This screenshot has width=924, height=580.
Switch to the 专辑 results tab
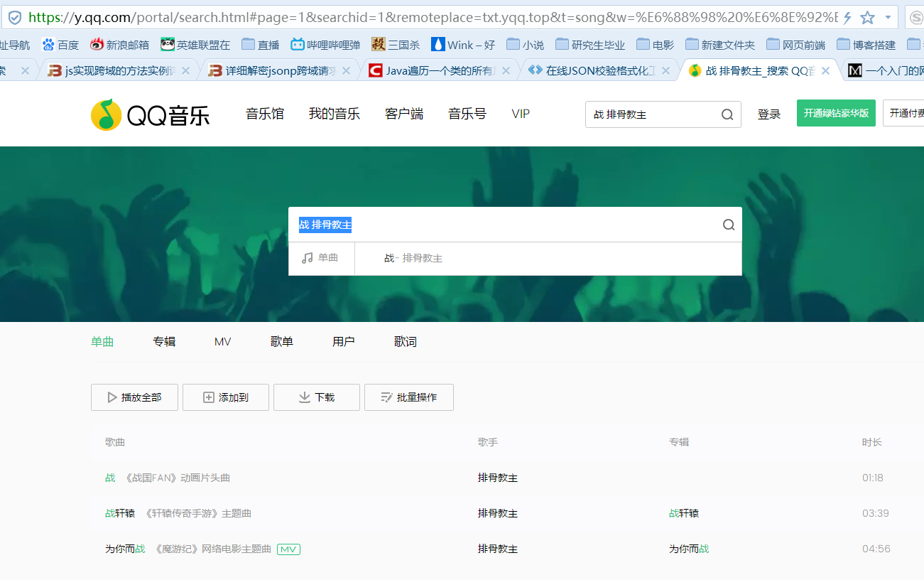[x=164, y=342]
